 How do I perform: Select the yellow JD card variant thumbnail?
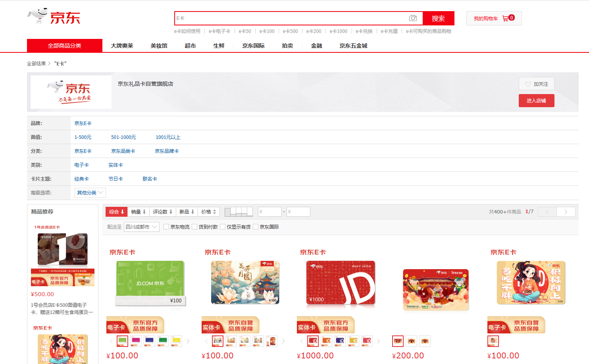click(354, 341)
